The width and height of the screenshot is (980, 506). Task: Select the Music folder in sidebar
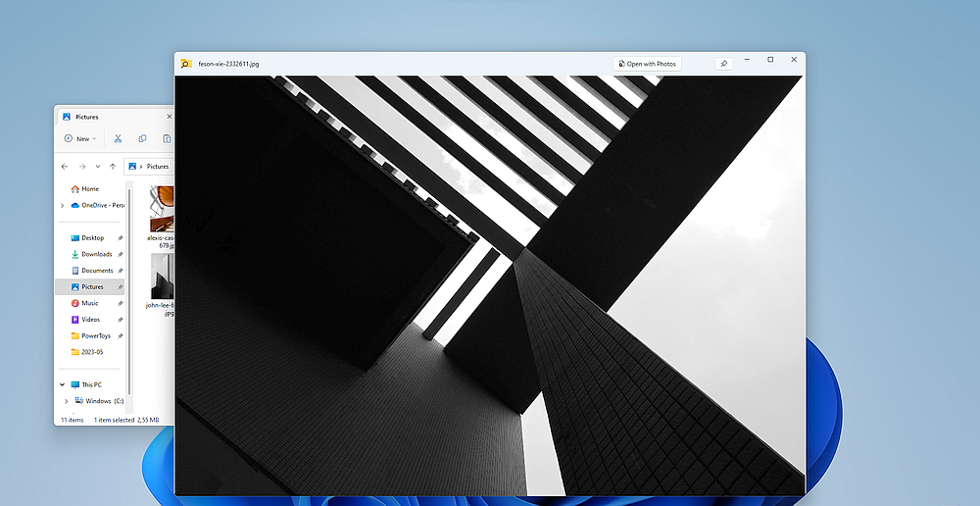(90, 303)
